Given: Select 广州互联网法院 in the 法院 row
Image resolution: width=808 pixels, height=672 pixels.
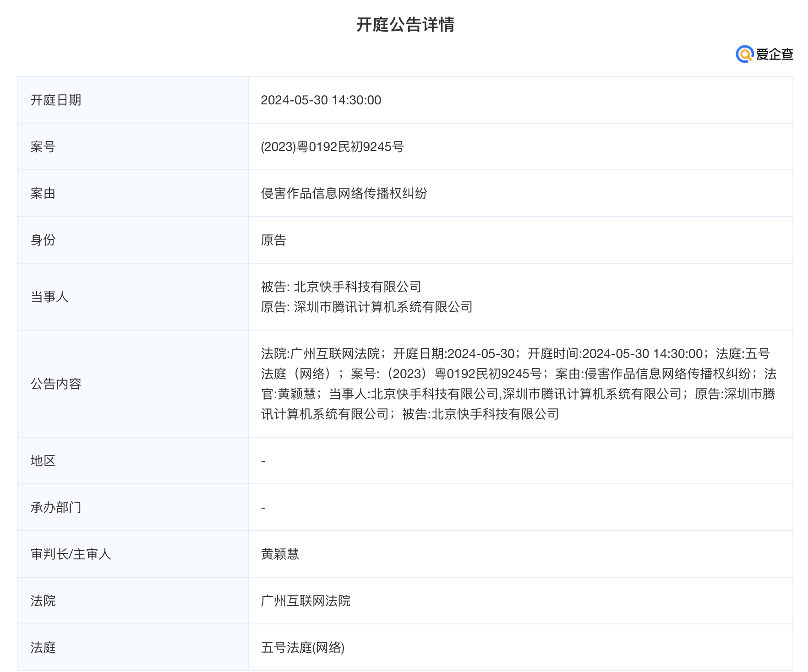Looking at the screenshot, I should [x=306, y=601].
